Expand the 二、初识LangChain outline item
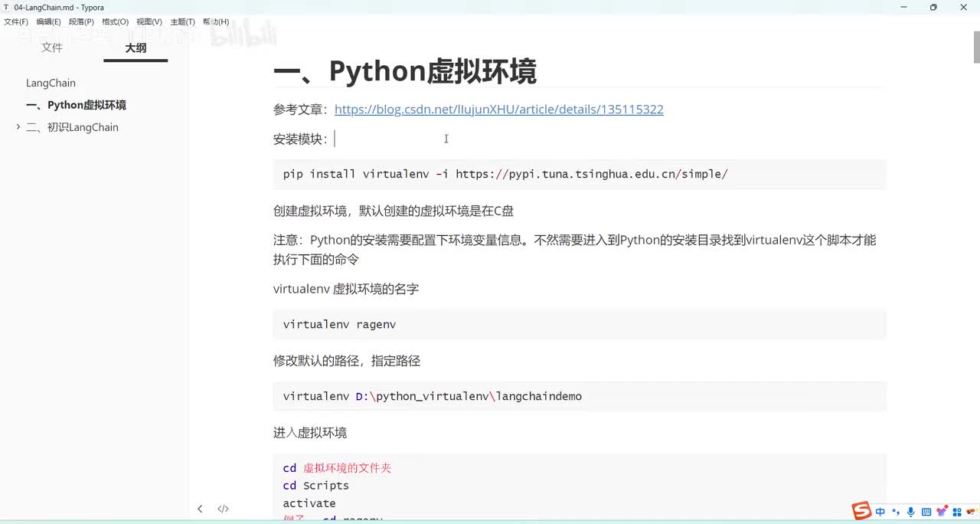The image size is (980, 524). point(18,127)
